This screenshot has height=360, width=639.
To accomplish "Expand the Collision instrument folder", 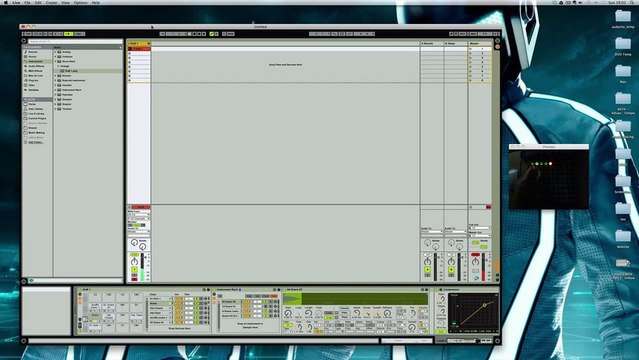I will click(55, 57).
